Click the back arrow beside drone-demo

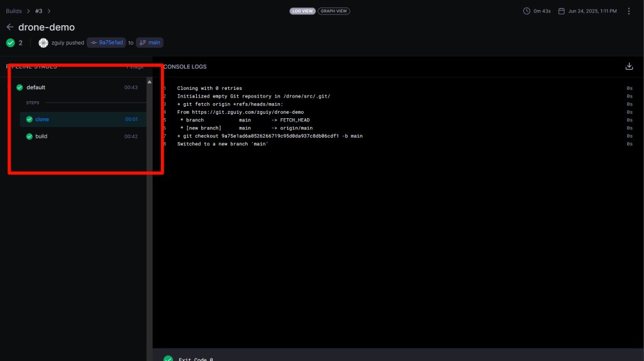click(9, 27)
